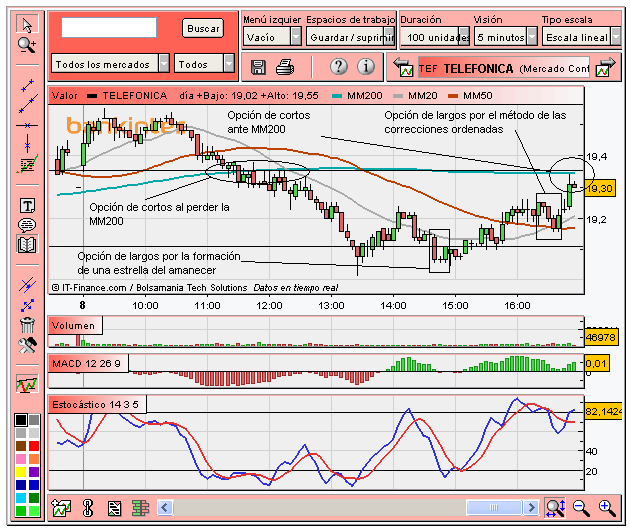Click the search text field
The image size is (630, 532).
109,27
